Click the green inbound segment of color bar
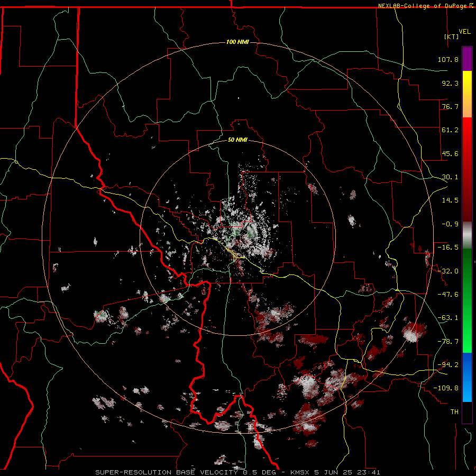Viewport: 476px width, 476px height. pos(467,300)
